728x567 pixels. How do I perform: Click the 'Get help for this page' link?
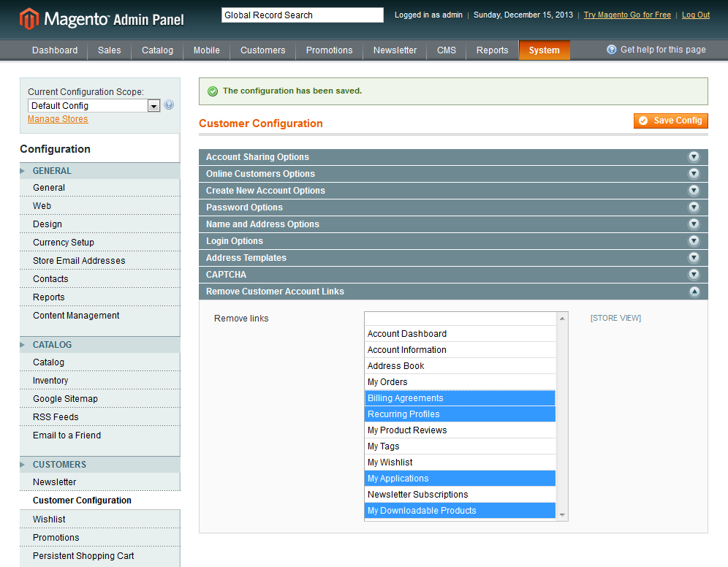click(663, 50)
